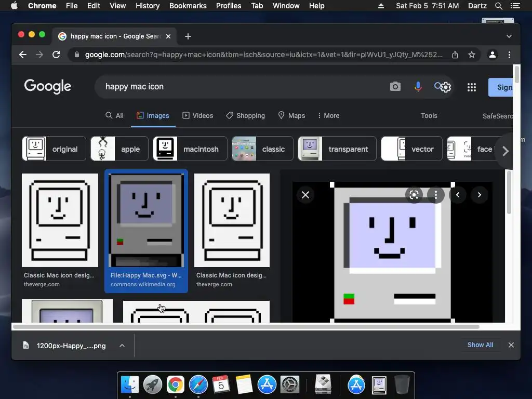Close the downloads bar
The width and height of the screenshot is (532, 399).
click(511, 345)
